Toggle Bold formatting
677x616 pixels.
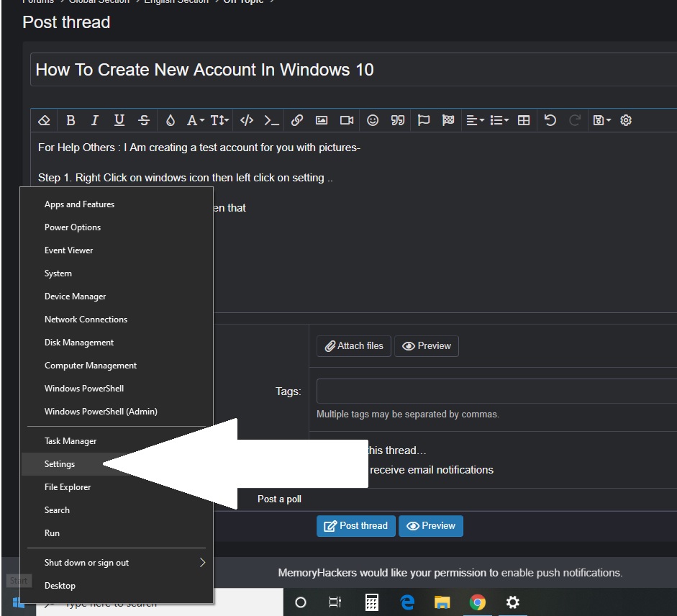coord(71,120)
